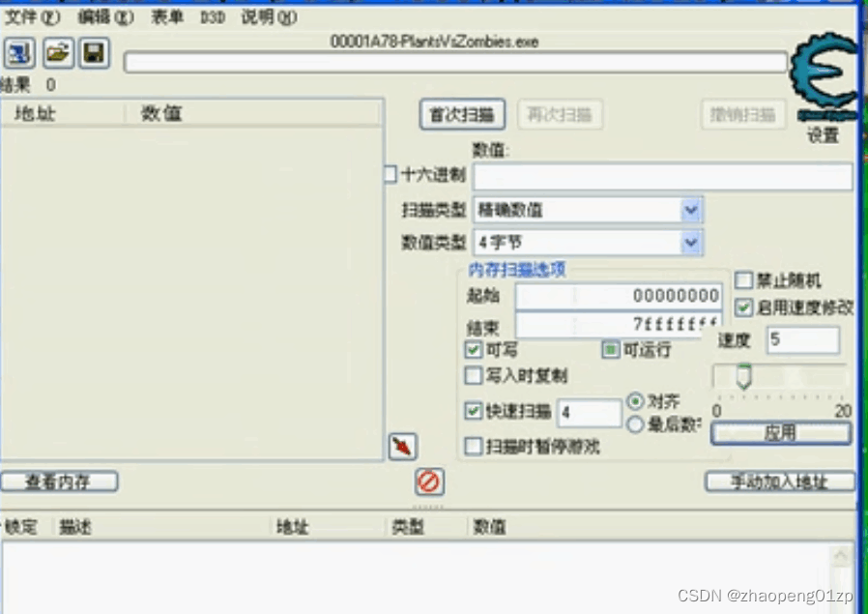Select the 最后数 radio button
The width and height of the screenshot is (868, 614).
coord(636,423)
